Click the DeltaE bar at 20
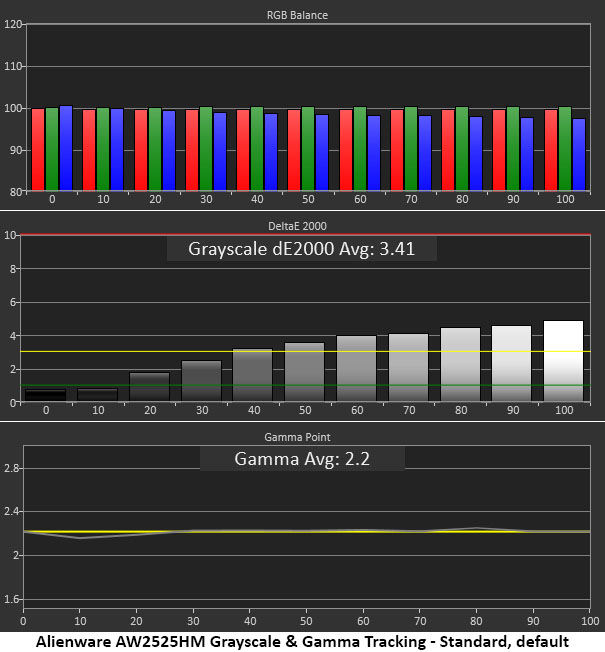 [x=150, y=387]
